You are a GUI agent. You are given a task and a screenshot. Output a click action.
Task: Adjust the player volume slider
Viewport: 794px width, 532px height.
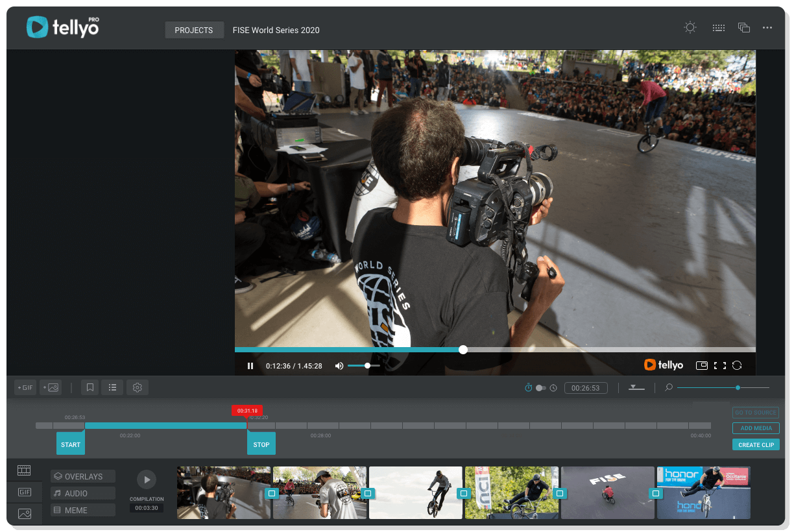click(x=364, y=366)
